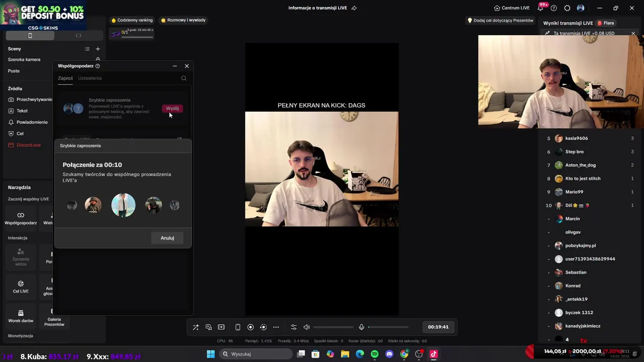Image resolution: width=644 pixels, height=362 pixels.
Task: Mute the speaker output
Action: 306,327
